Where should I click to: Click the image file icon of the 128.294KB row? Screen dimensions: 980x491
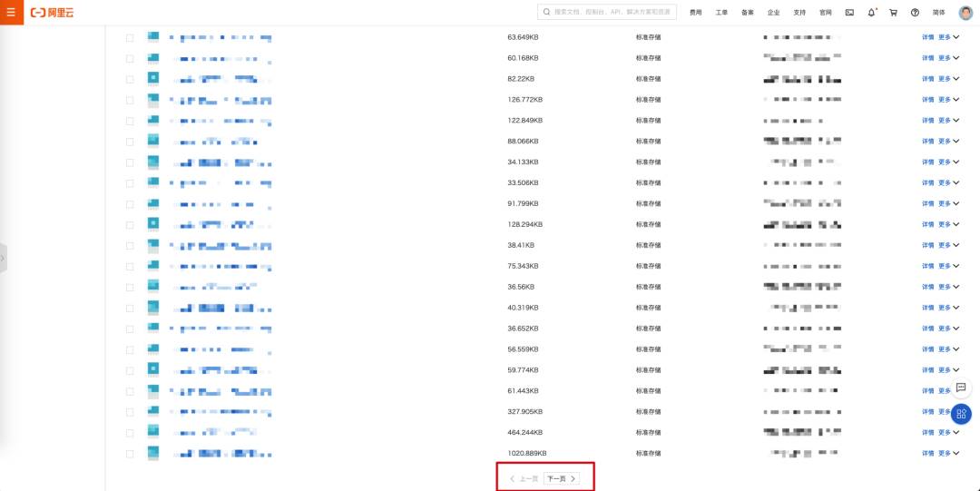pyautogui.click(x=153, y=224)
